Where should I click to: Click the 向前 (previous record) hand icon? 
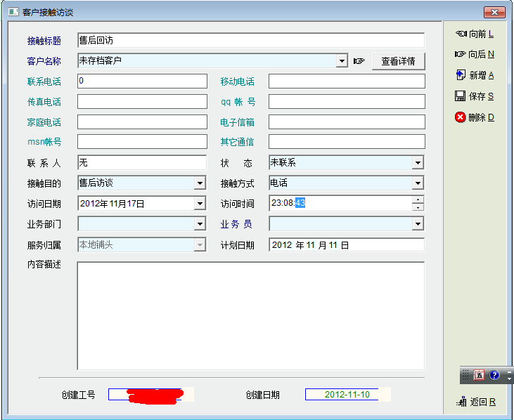coord(461,34)
